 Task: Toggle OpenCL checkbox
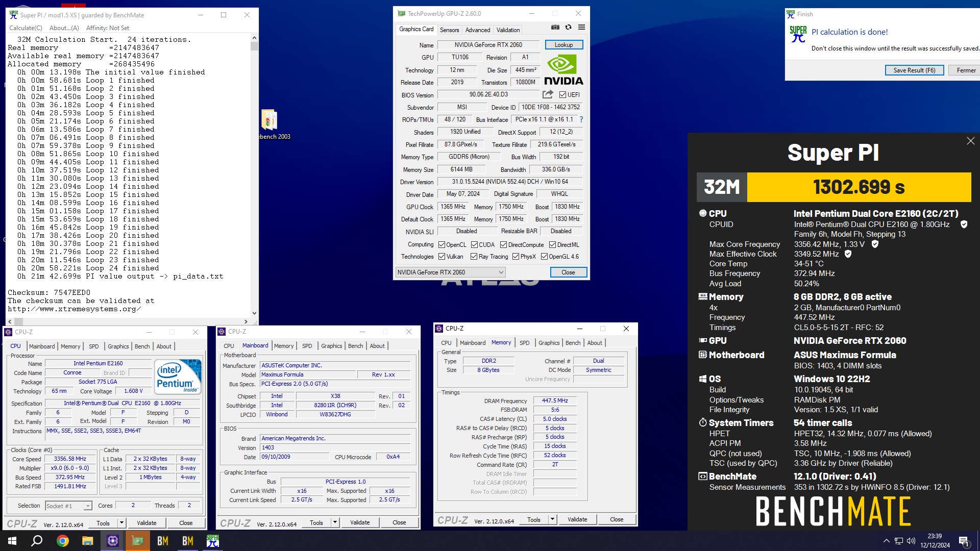[442, 245]
